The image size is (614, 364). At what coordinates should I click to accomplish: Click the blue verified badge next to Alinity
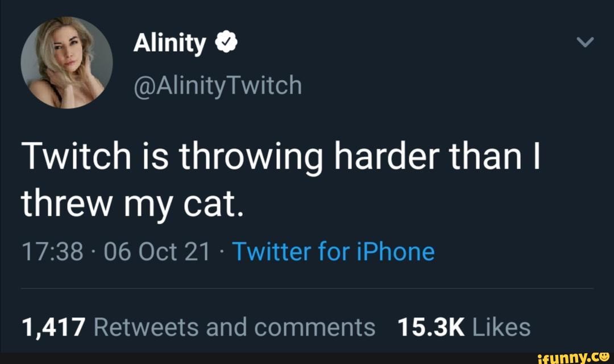point(225,41)
